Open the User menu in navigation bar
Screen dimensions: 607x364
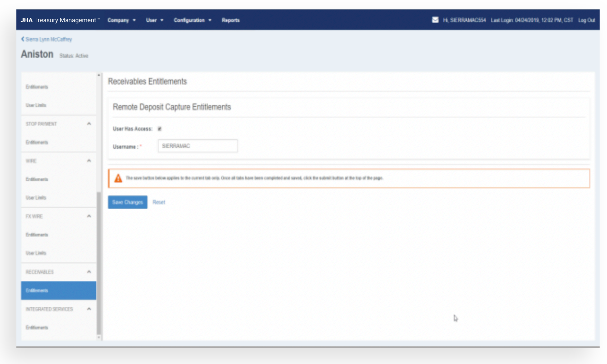(154, 20)
